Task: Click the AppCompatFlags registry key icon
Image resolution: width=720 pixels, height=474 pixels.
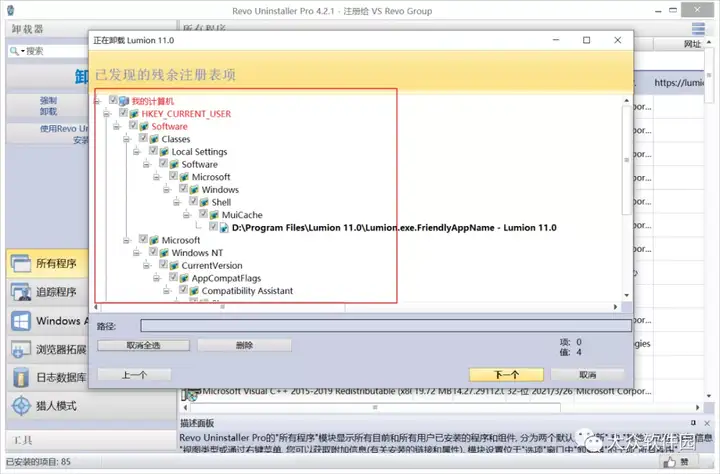Action: (x=184, y=278)
